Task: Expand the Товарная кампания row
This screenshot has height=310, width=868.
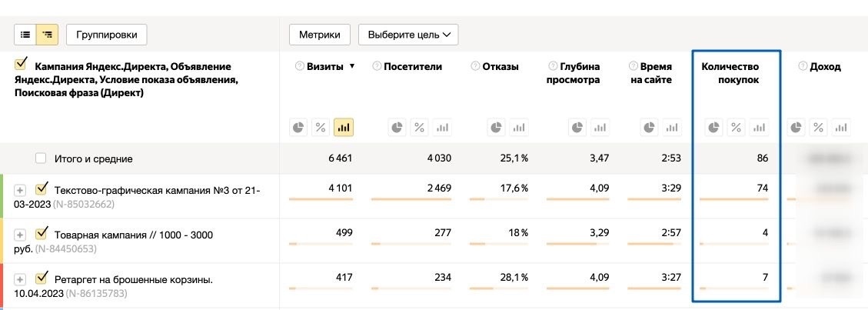Action: click(21, 235)
